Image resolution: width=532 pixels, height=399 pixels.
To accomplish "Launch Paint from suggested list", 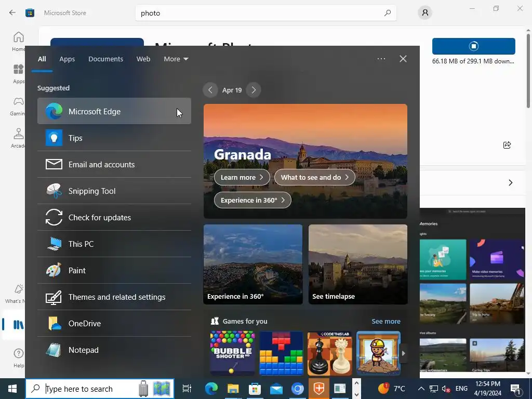I will point(114,270).
